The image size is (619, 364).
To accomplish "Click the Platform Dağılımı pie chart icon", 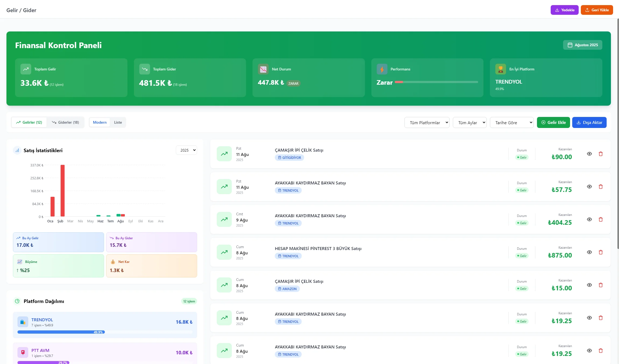I will coord(17,301).
